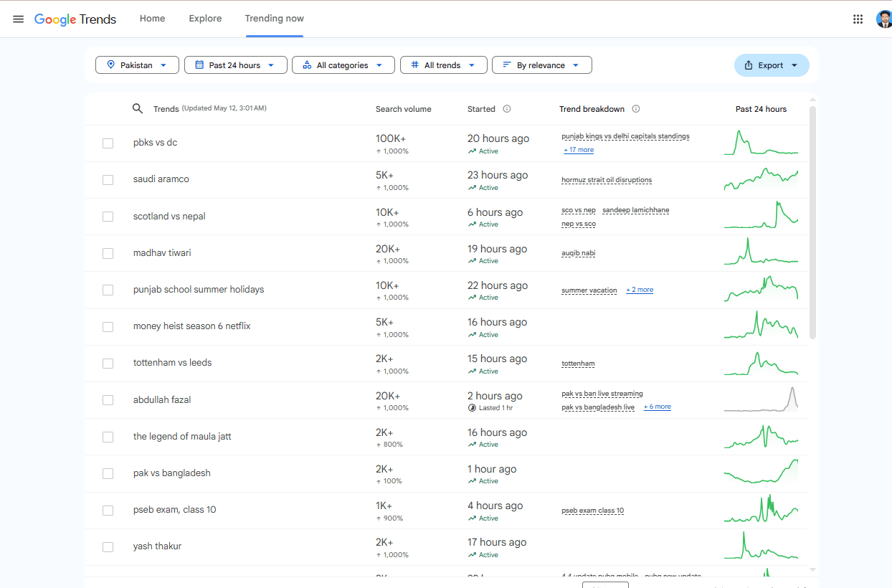
Task: Select the scotland vs nepal checkbox
Action: [108, 217]
